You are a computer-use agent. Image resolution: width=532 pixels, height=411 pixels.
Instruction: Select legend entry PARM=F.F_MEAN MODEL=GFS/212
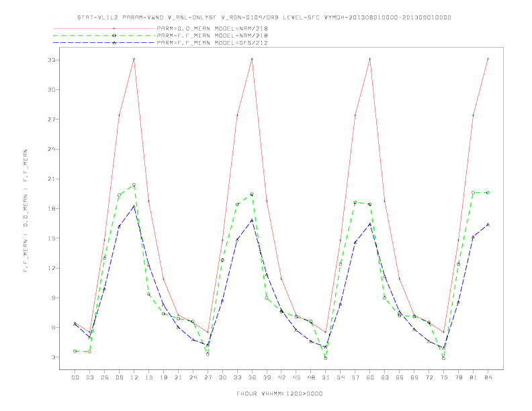212,43
